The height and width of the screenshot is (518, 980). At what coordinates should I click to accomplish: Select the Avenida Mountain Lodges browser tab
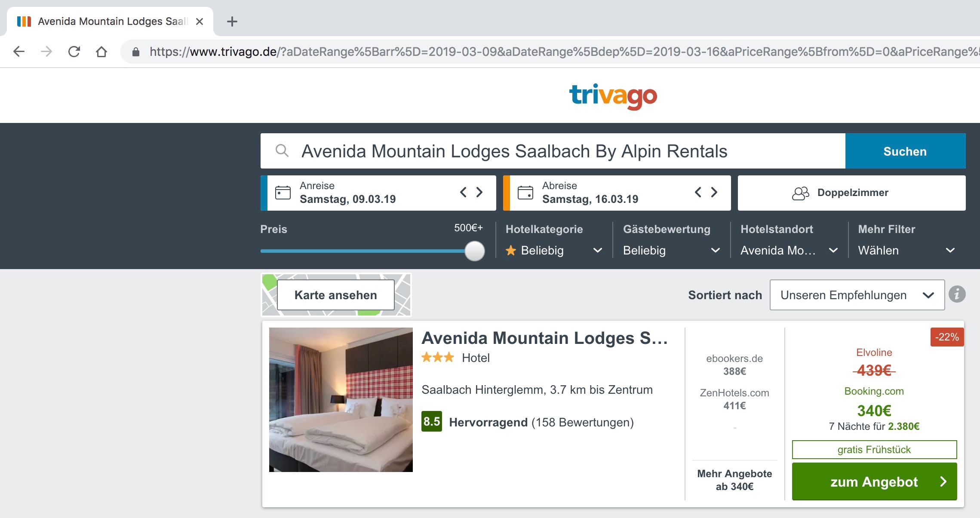tap(110, 21)
